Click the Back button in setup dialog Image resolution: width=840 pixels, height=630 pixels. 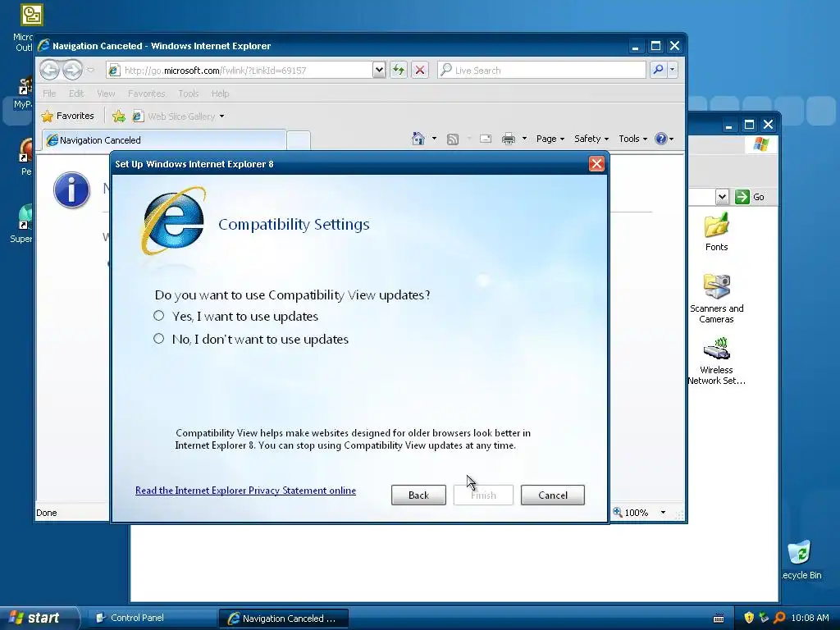pos(418,495)
